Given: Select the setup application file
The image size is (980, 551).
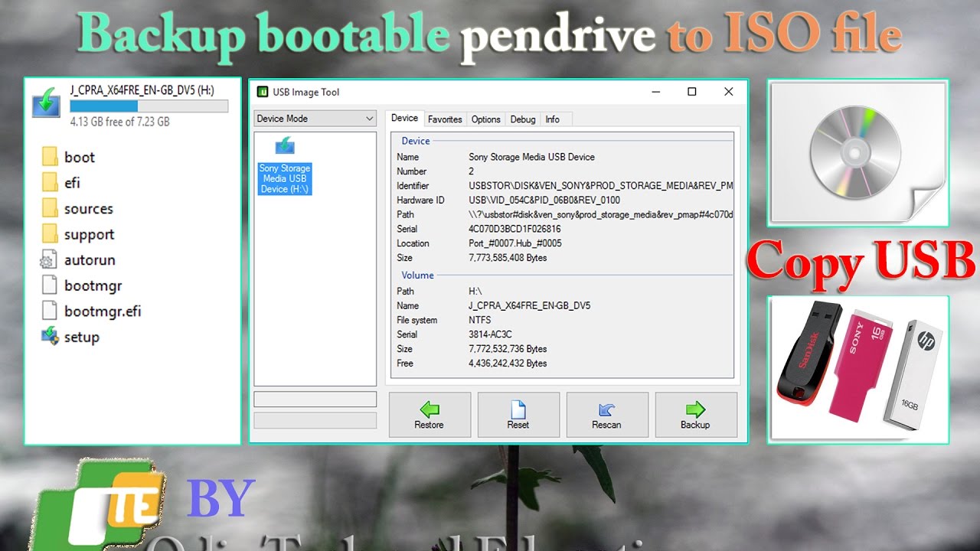Looking at the screenshot, I should tap(70, 337).
